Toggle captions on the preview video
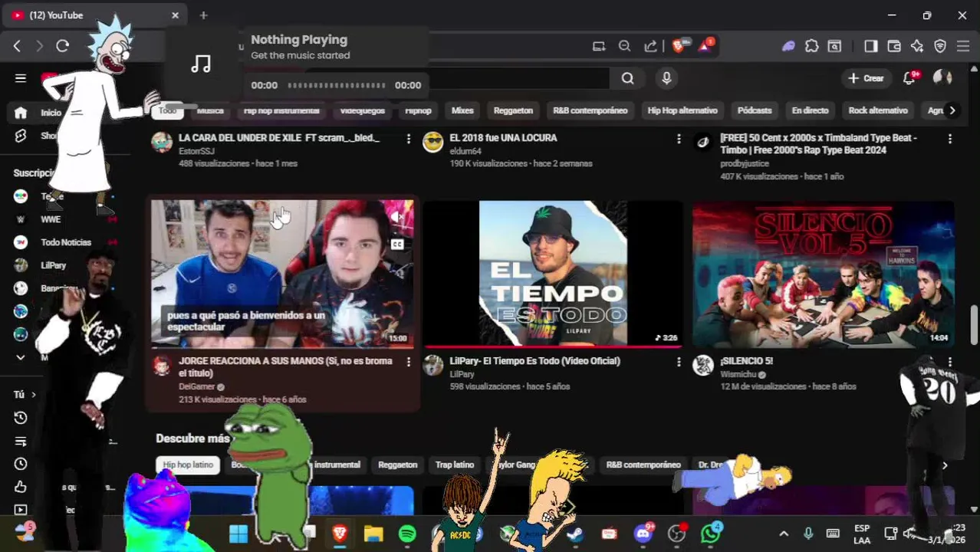The image size is (980, 552). coord(397,245)
